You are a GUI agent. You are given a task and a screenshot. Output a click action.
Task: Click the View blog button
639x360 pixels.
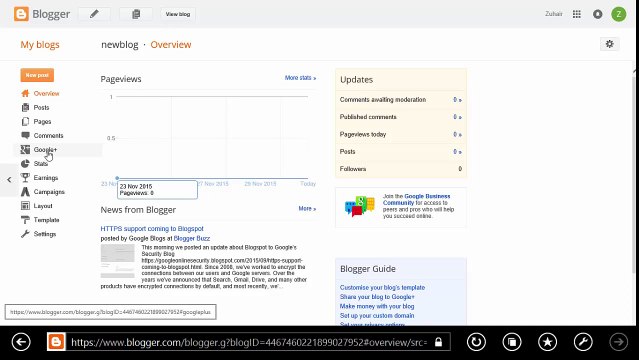178,14
